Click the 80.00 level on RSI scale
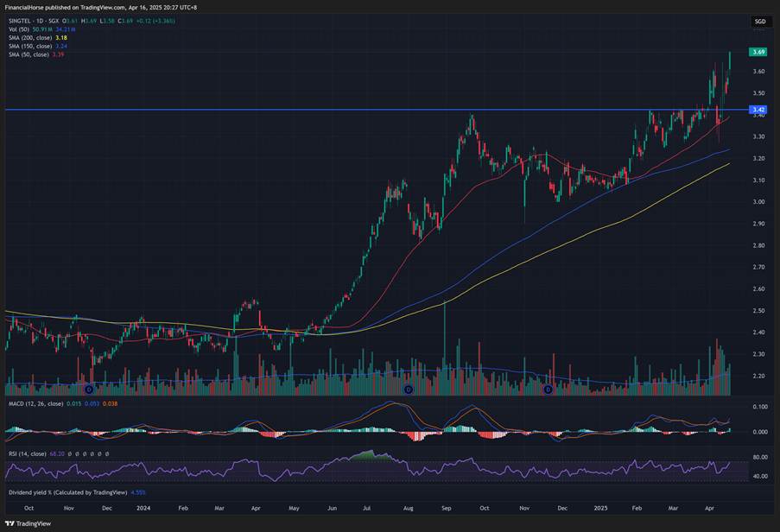This screenshot has height=532, width=780. (760, 458)
